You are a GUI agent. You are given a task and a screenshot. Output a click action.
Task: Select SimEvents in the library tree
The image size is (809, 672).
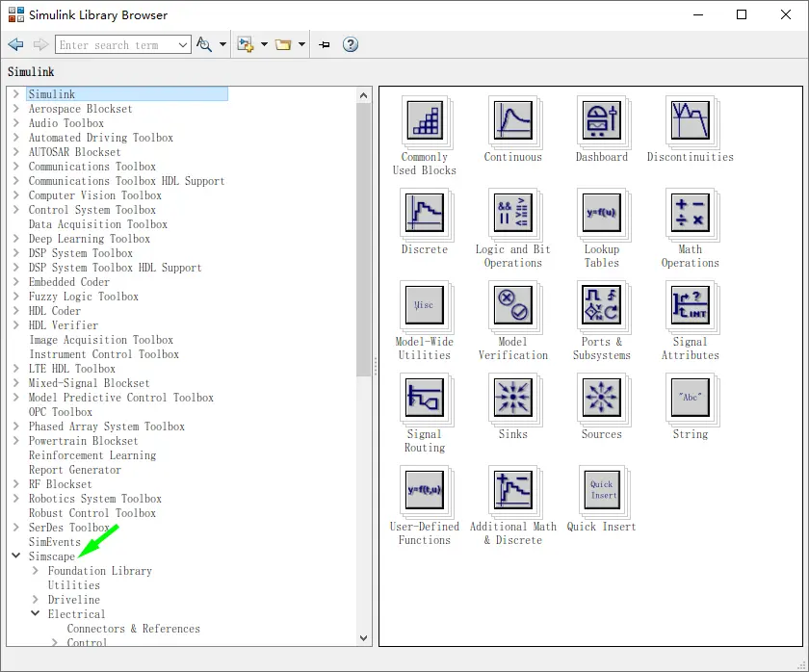[55, 542]
